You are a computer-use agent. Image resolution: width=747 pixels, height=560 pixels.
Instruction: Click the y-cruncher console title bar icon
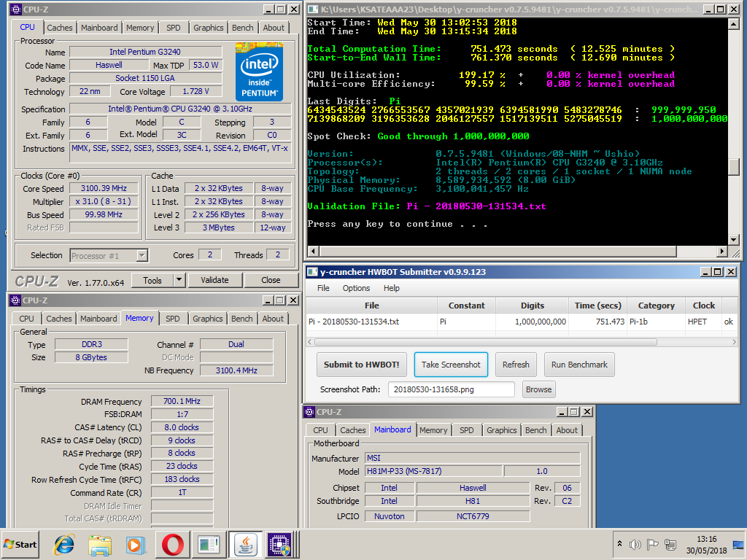(x=313, y=9)
